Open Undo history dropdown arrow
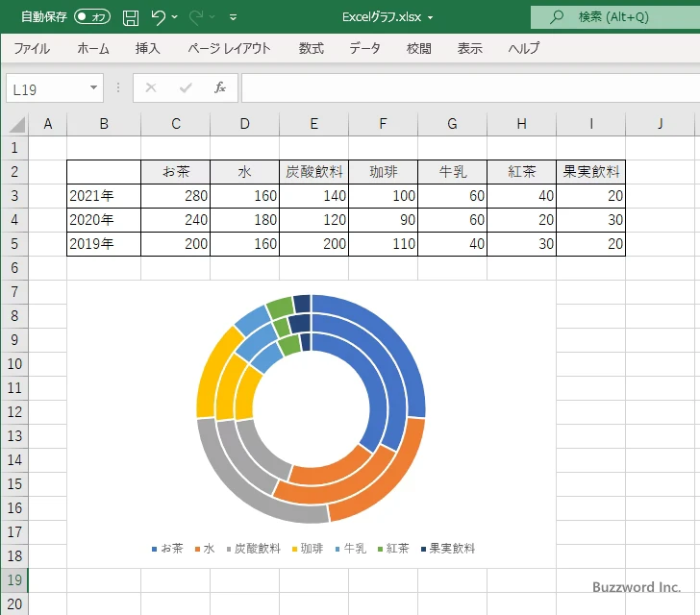Screen dimensions: 700x615 click(x=175, y=17)
